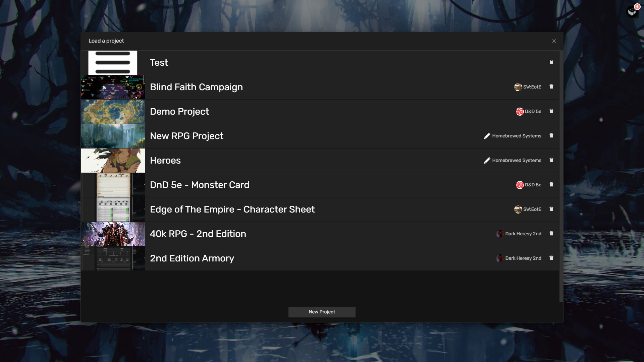The image size is (644, 362).
Task: Delete the Test project
Action: coord(551,62)
